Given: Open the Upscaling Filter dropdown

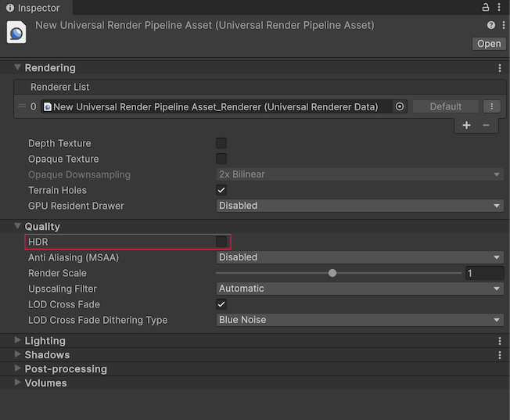Looking at the screenshot, I should 360,289.
